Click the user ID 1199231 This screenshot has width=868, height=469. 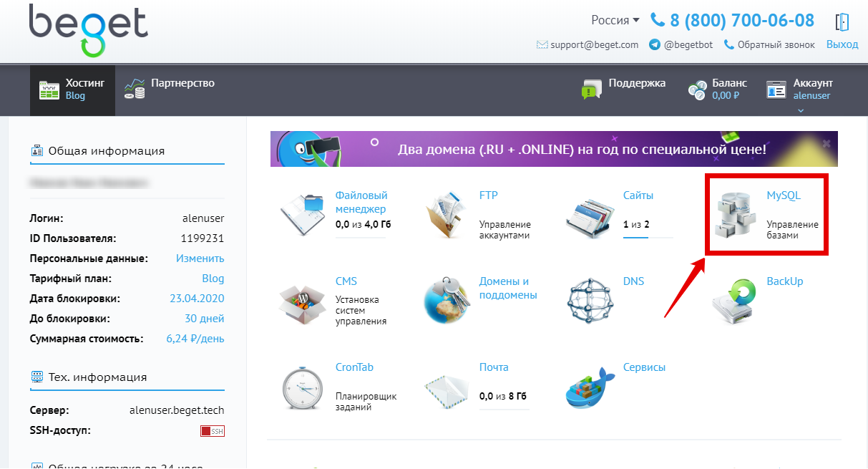(x=203, y=238)
